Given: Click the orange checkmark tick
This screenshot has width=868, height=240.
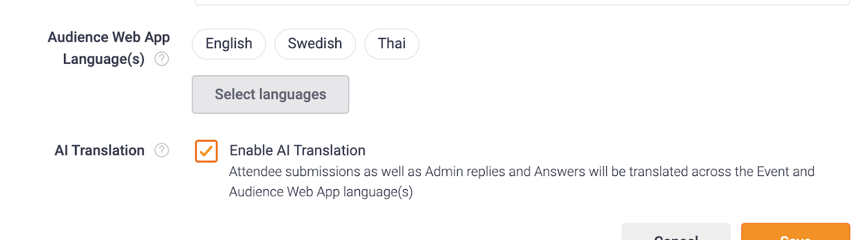Looking at the screenshot, I should click(206, 152).
